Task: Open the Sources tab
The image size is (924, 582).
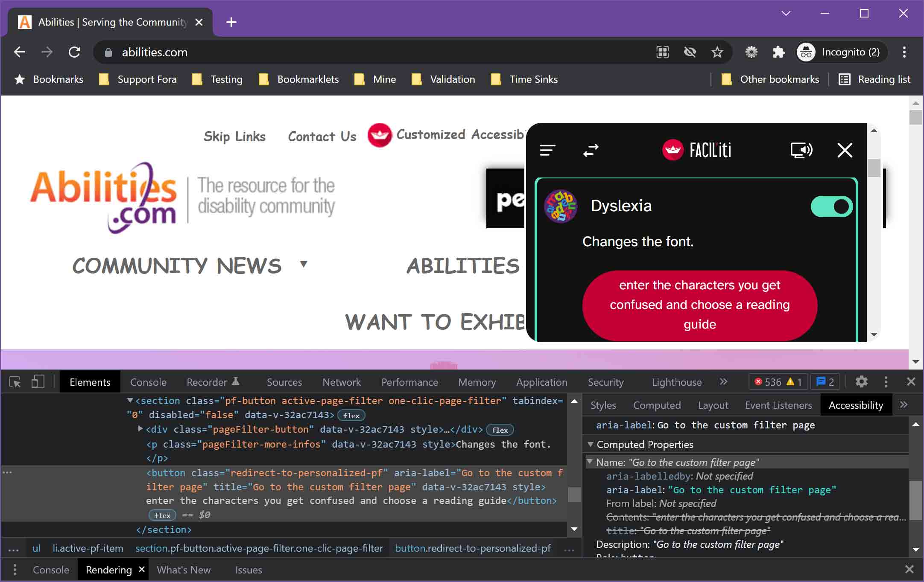Action: [x=284, y=382]
